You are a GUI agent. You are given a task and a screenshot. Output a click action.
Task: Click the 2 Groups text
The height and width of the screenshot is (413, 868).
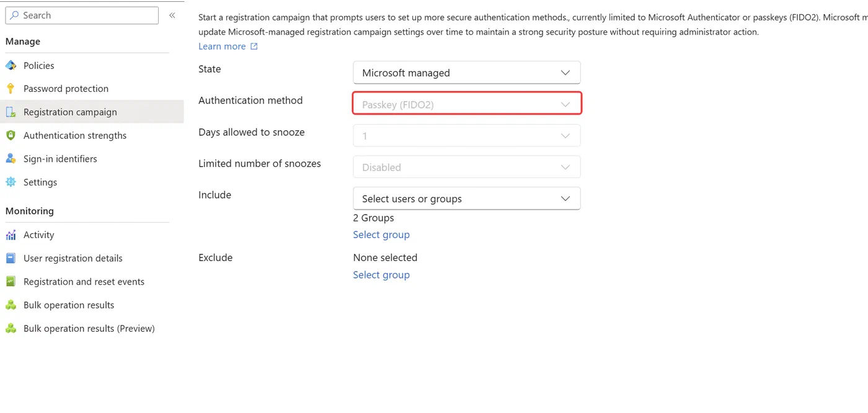point(374,218)
